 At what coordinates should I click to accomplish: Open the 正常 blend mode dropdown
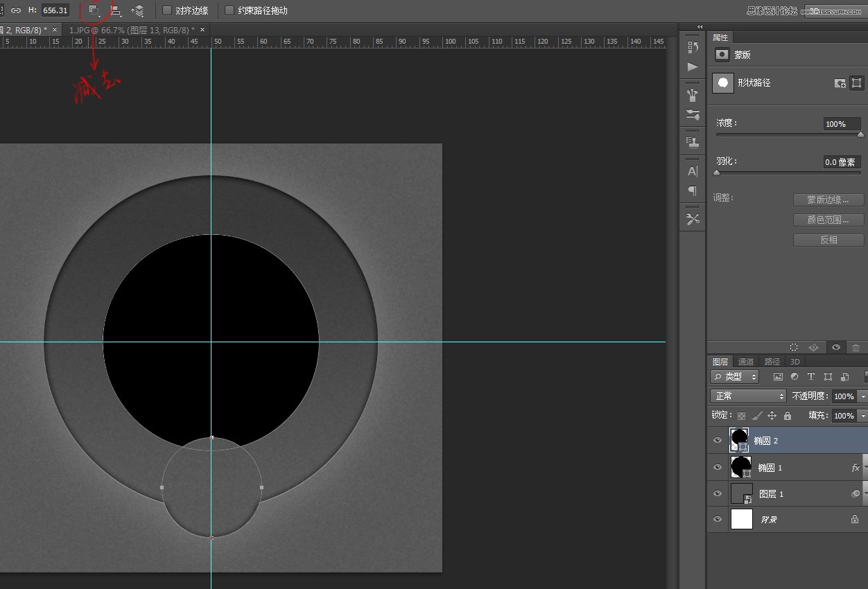coord(747,396)
